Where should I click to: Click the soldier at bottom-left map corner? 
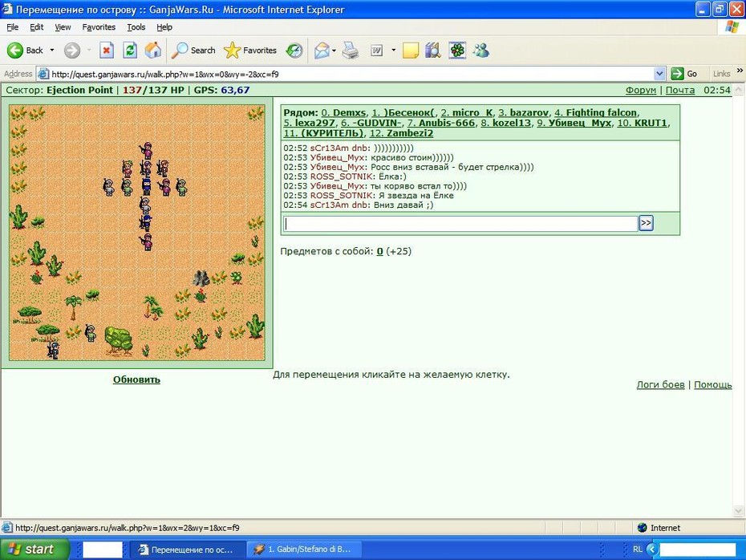[53, 350]
